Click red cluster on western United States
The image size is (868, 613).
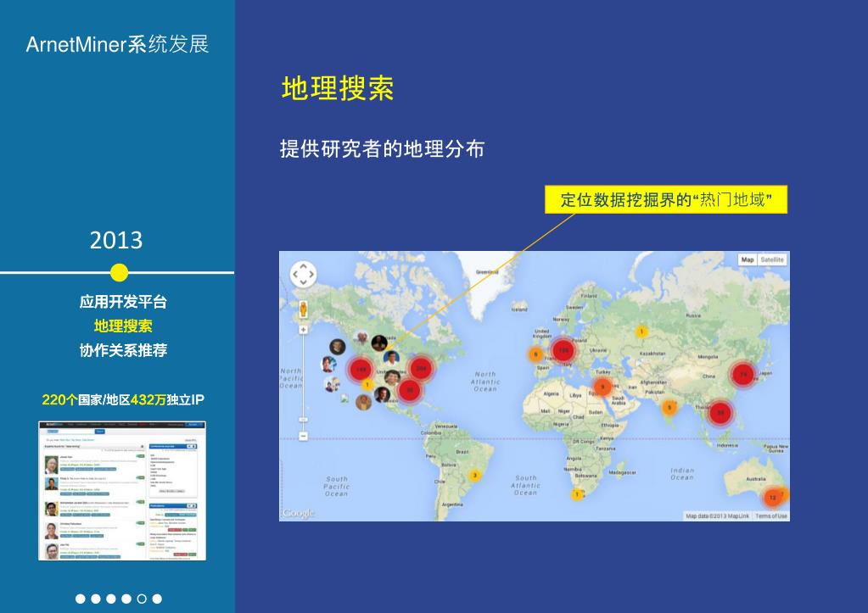[x=361, y=370]
